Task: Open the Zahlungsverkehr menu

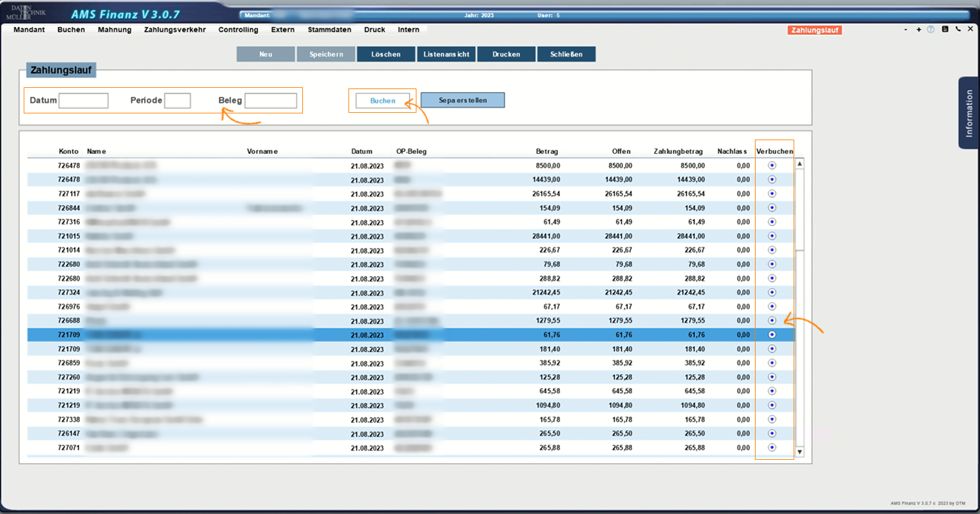Action: [175, 30]
